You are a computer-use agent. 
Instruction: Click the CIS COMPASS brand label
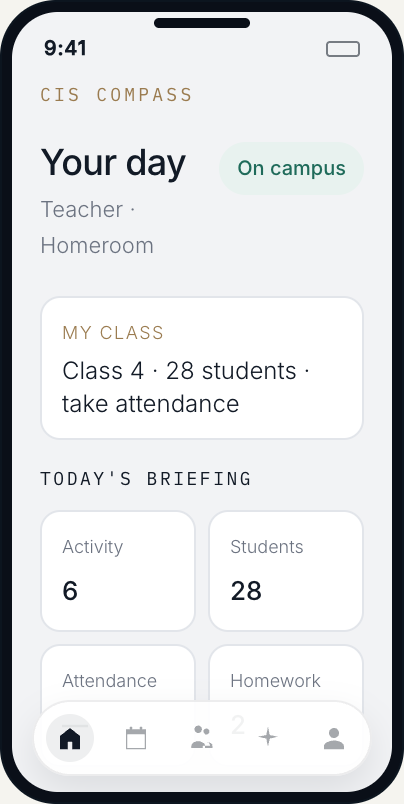tap(116, 95)
